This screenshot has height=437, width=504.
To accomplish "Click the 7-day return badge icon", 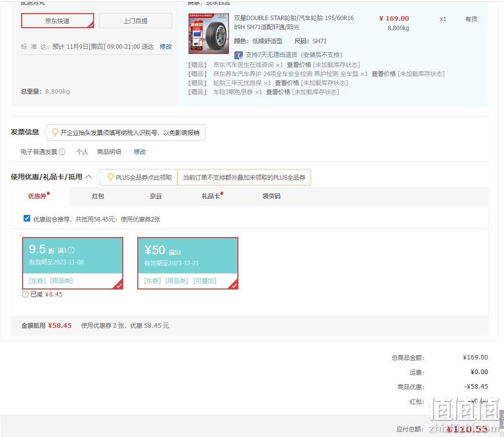I will point(238,55).
